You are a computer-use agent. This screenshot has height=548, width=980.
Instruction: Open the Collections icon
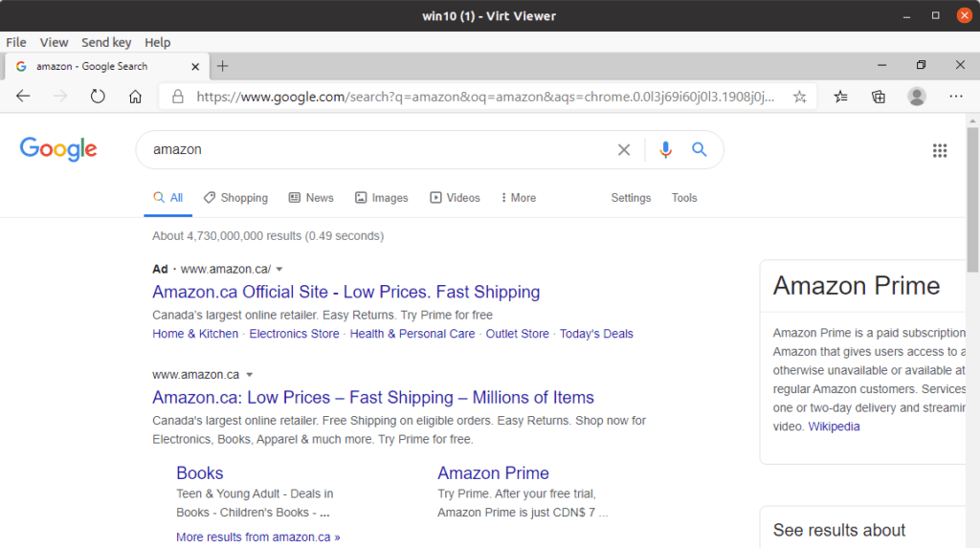879,97
